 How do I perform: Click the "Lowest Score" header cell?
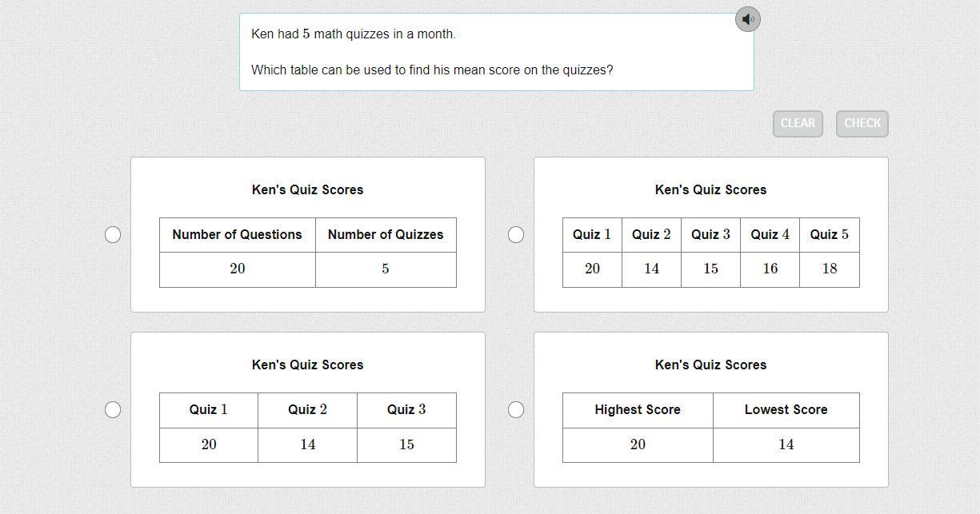786,409
